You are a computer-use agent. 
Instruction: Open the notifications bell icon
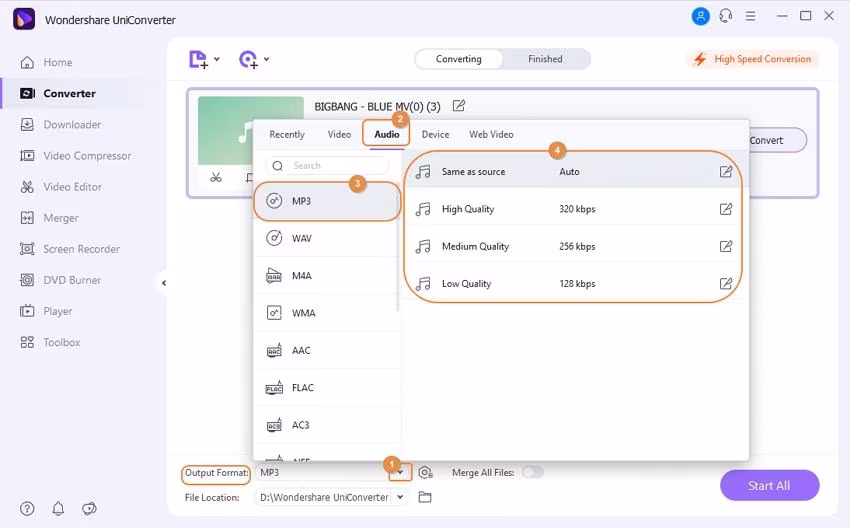58,508
